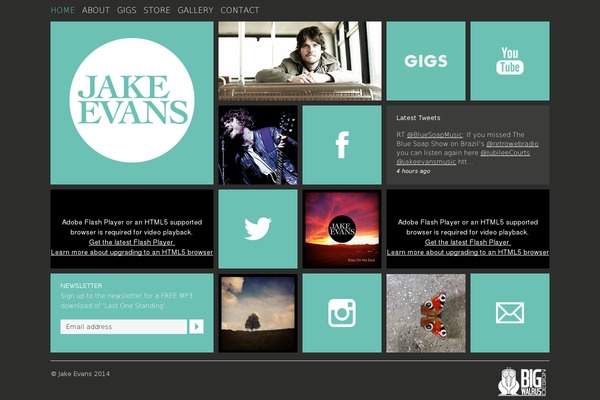Click Learn more about upgrading in right video
This screenshot has width=600, height=400.
[x=468, y=252]
